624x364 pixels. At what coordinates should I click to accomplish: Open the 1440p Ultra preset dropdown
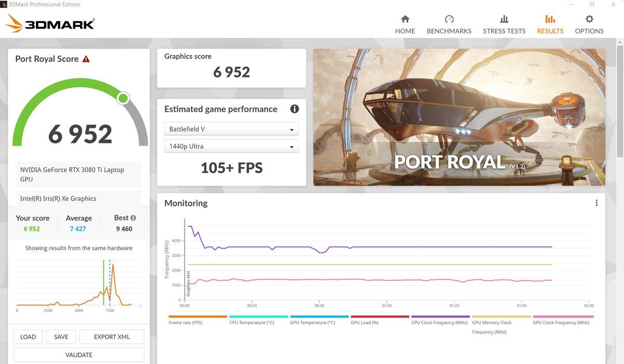pos(231,146)
